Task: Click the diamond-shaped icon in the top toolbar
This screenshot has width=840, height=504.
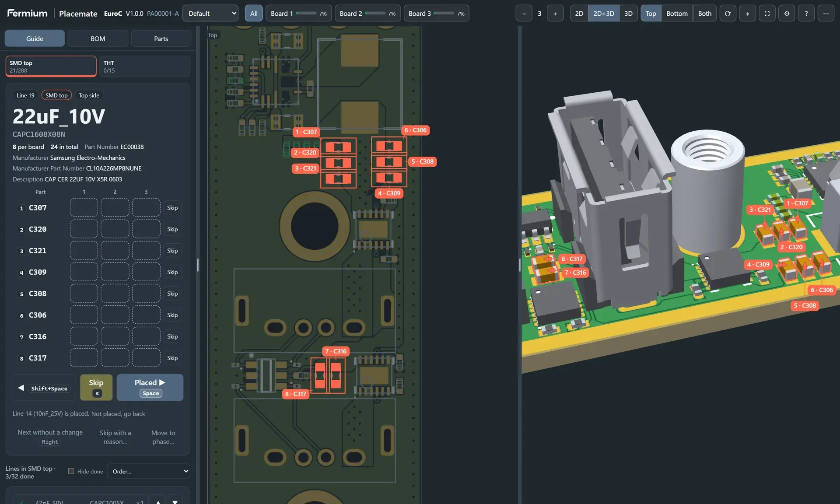Action: click(747, 14)
